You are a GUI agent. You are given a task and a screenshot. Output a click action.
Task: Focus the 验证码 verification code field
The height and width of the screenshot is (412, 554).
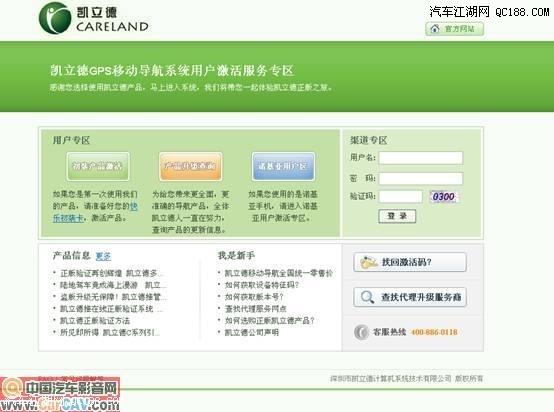click(x=400, y=196)
